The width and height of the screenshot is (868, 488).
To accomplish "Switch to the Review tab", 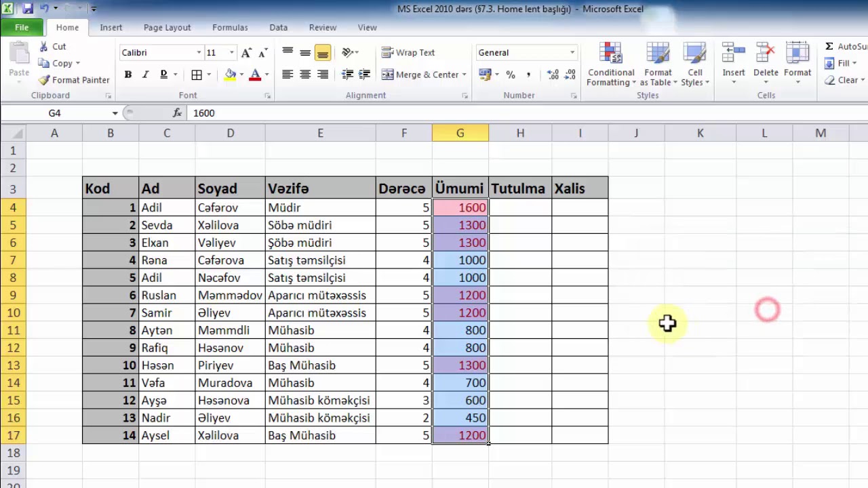I will (x=323, y=28).
